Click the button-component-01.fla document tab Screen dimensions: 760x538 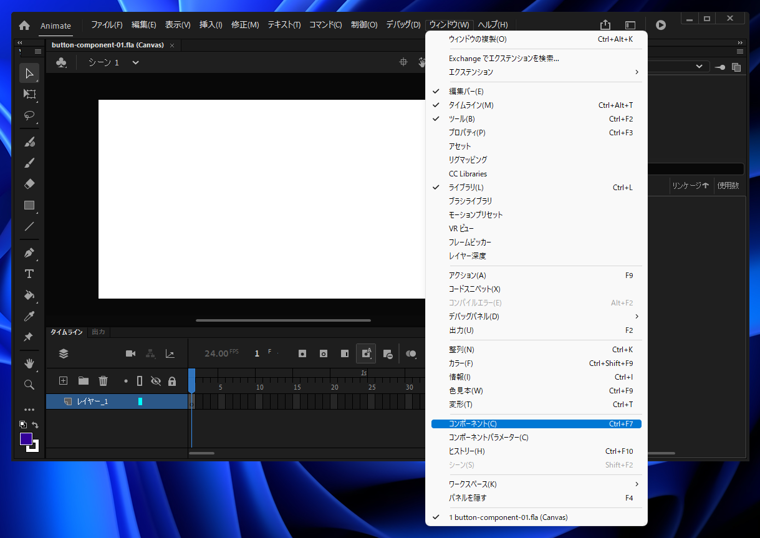pyautogui.click(x=108, y=45)
